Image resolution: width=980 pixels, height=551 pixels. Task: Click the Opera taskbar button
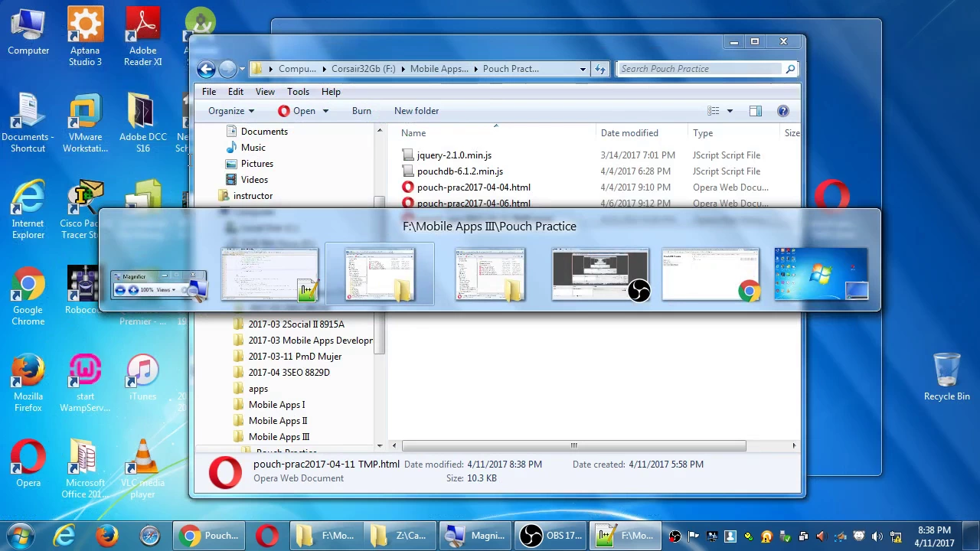[267, 536]
